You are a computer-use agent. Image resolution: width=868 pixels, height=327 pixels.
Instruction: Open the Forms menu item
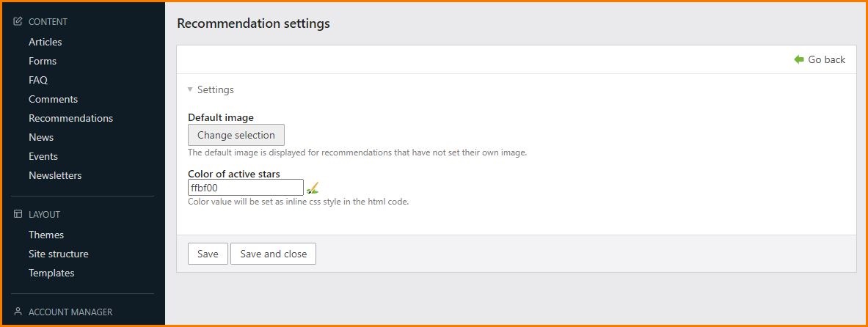pos(43,61)
